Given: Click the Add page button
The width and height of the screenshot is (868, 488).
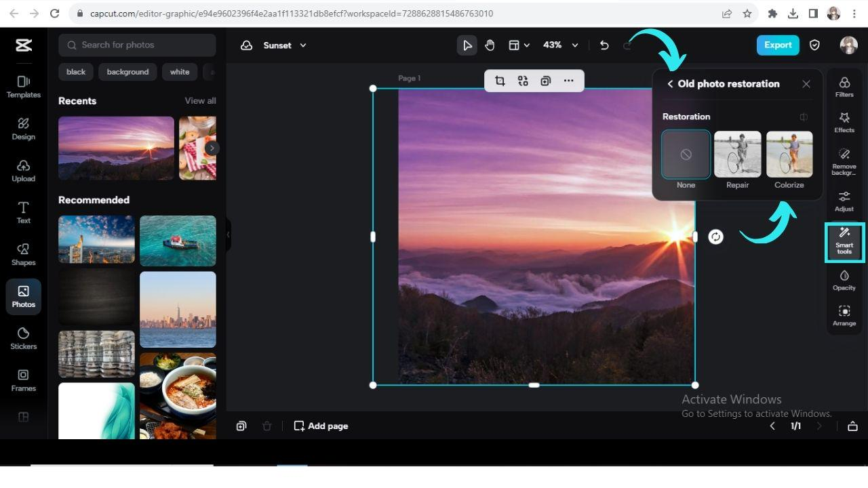Looking at the screenshot, I should pos(321,426).
